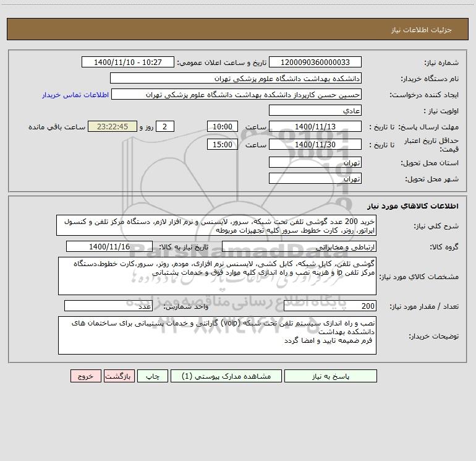Viewport: 476px width, 461px height.
Task: Click the 'مشخصات کالای مورد نیاز:' label
Action: (420, 277)
